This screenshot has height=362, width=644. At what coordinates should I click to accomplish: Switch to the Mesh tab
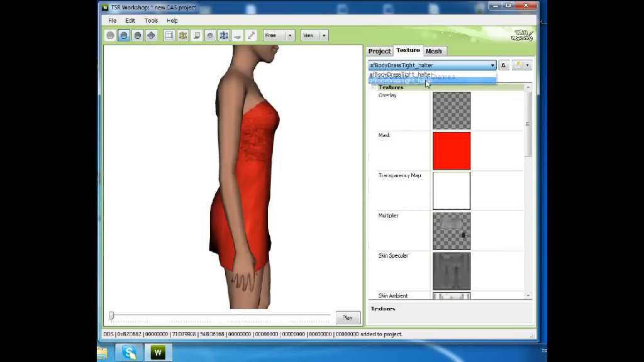[434, 51]
